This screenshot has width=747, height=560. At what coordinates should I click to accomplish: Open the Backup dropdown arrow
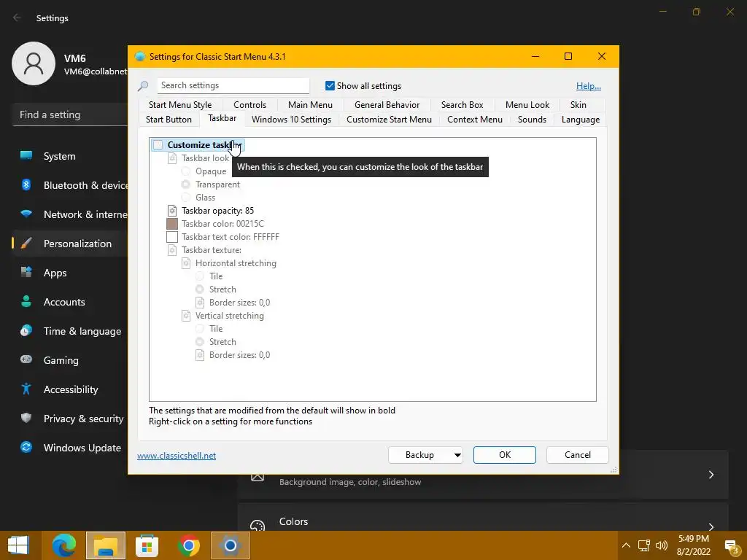pyautogui.click(x=457, y=455)
